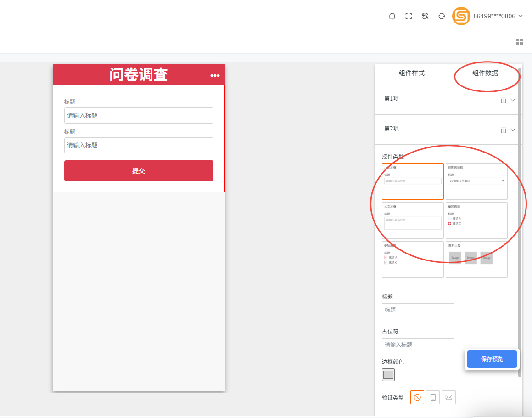This screenshot has height=418, width=532.
Task: Click the notification bell icon
Action: coord(392,16)
